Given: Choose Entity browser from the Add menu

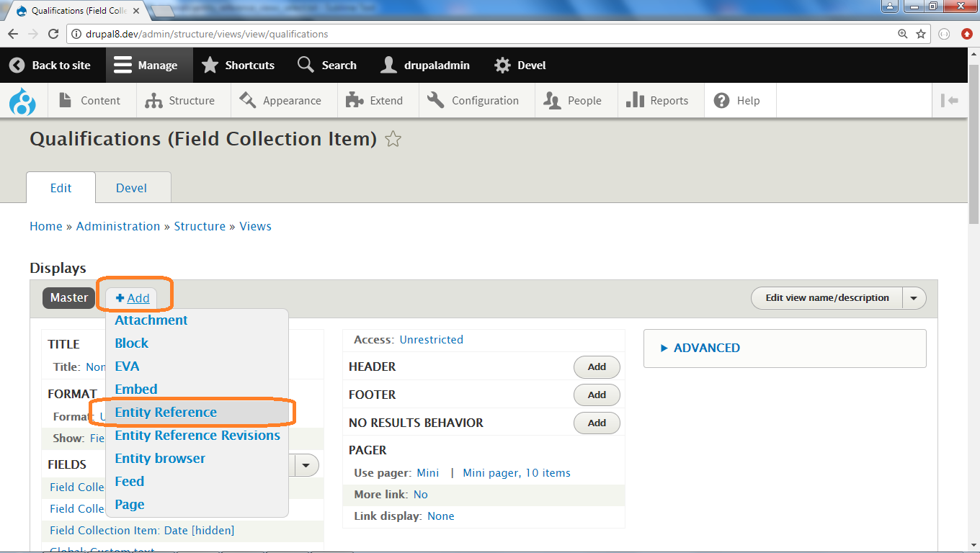Looking at the screenshot, I should [160, 459].
